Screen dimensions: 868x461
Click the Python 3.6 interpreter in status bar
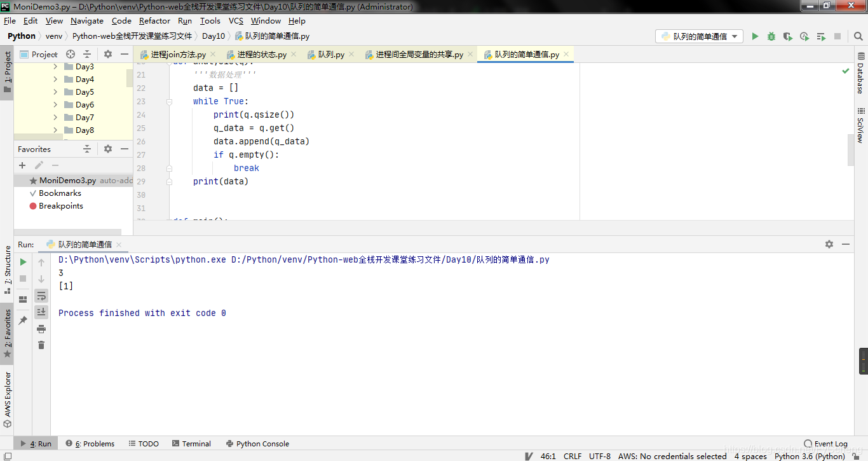pos(810,456)
